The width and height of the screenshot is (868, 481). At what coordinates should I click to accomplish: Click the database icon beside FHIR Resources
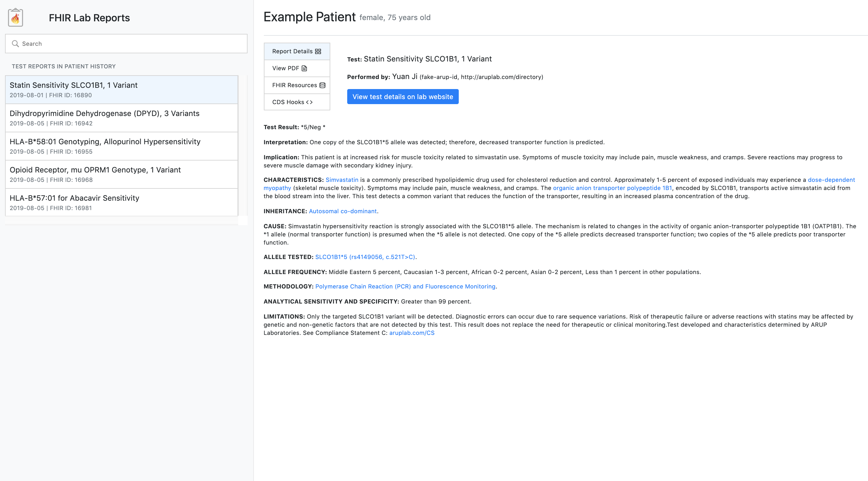click(322, 85)
